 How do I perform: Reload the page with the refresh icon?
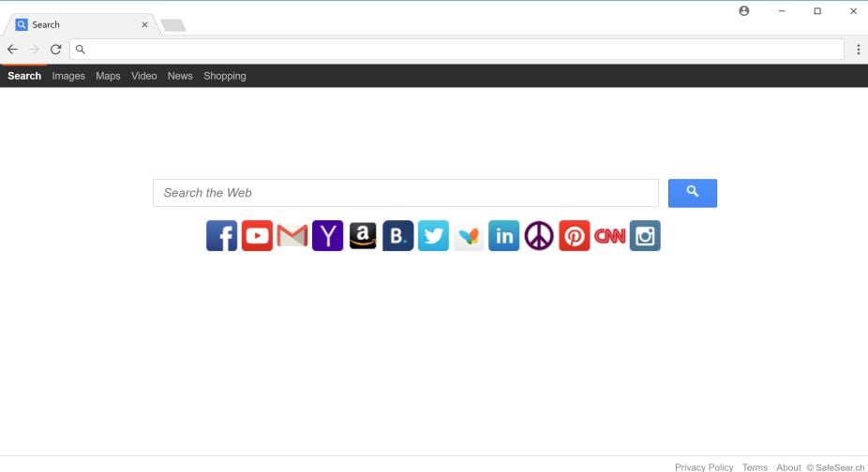55,50
